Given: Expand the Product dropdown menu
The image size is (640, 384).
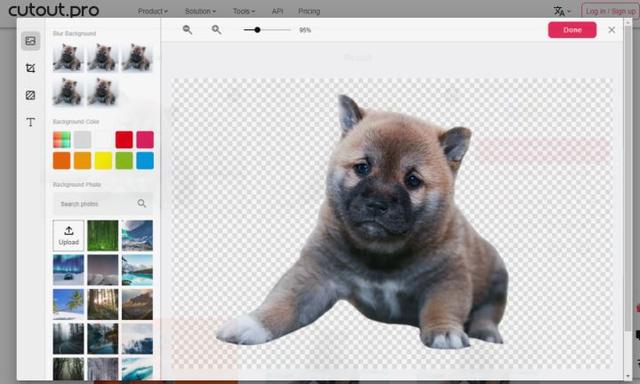Looking at the screenshot, I should pos(153,11).
